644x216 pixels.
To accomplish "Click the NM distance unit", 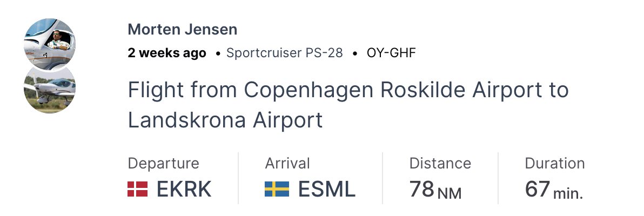I will 450,193.
